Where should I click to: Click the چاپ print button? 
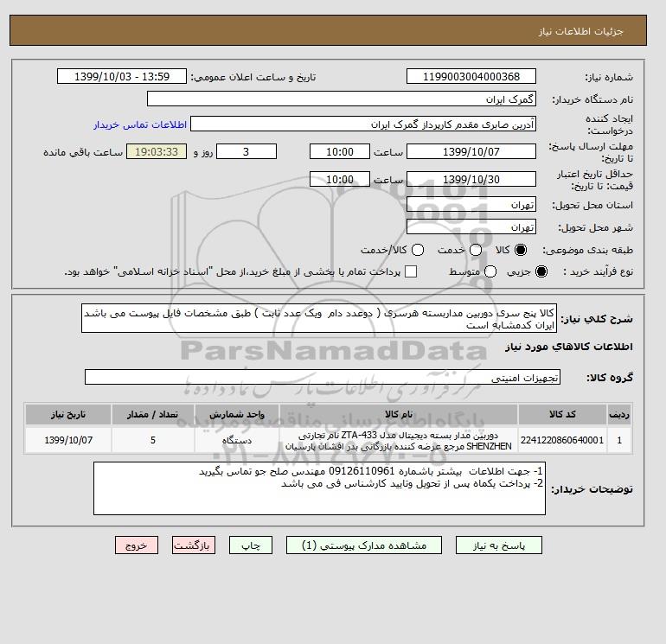(x=251, y=545)
